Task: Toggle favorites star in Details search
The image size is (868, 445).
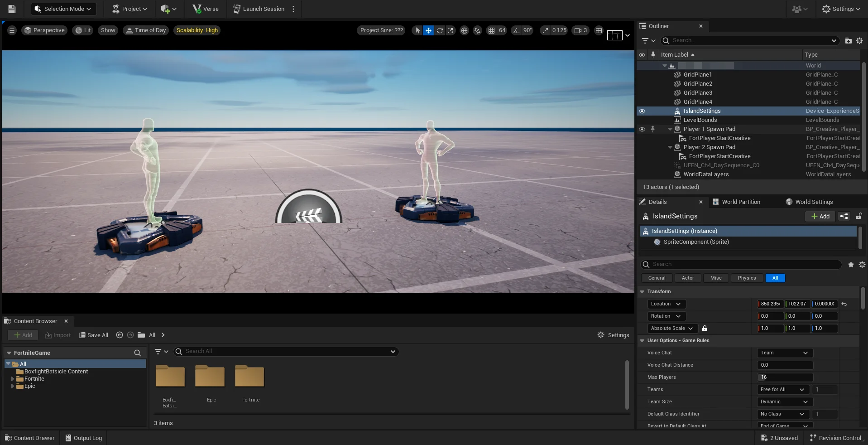Action: coord(851,265)
